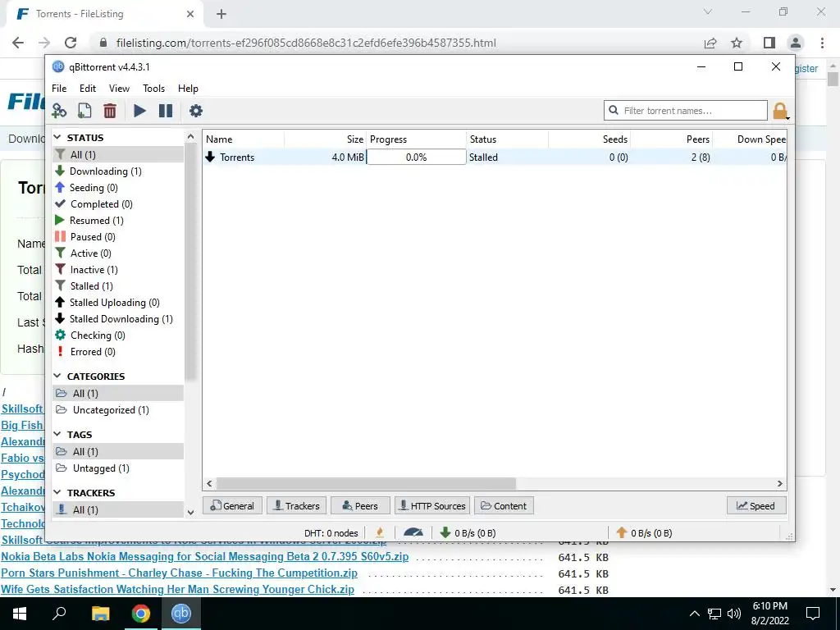Reload the page in Chrome
This screenshot has width=840, height=630.
pyautogui.click(x=71, y=43)
